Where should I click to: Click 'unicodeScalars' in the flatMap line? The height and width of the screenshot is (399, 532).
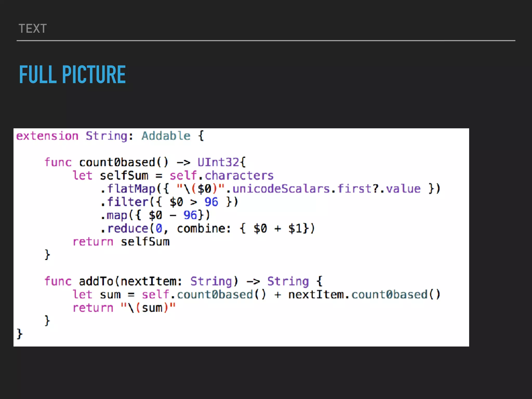[281, 189]
